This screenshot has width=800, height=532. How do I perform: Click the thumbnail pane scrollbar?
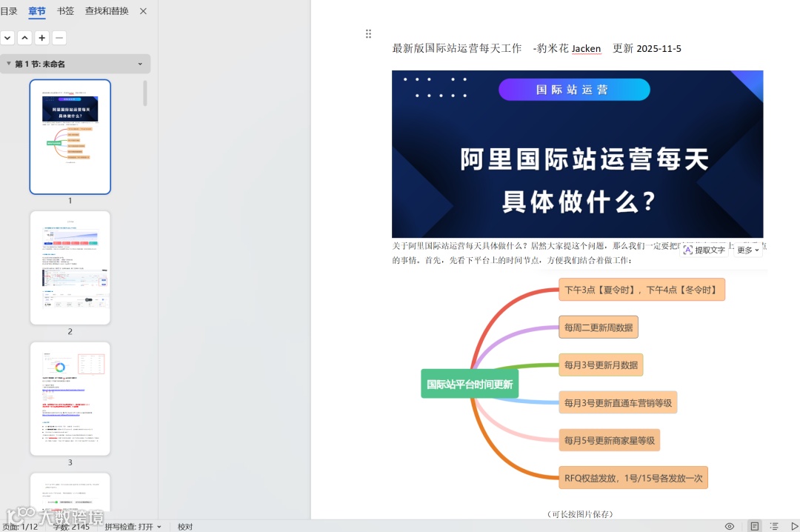145,93
